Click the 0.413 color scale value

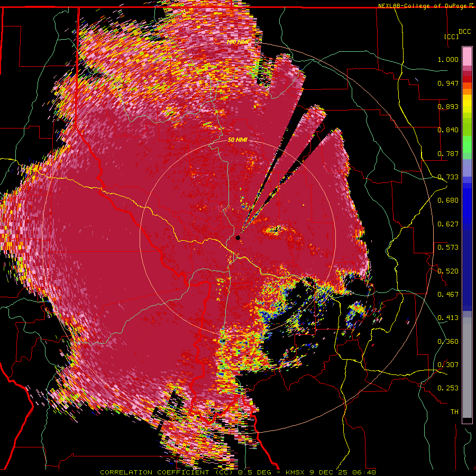click(x=448, y=318)
